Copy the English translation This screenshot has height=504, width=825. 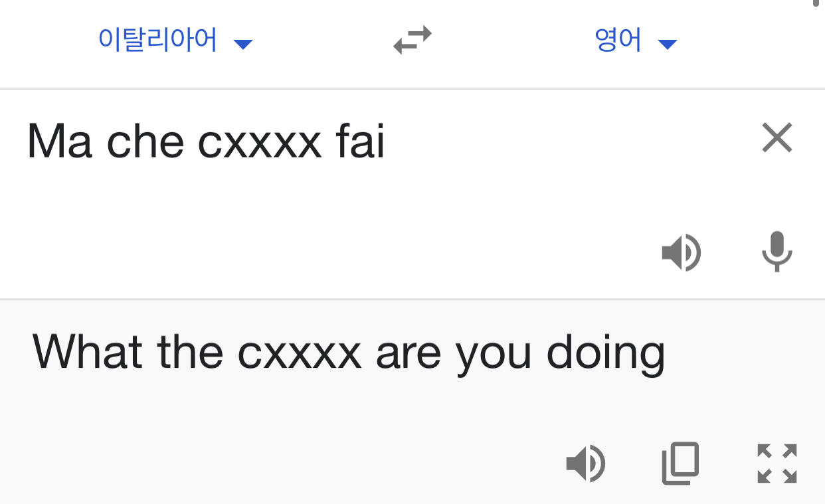[680, 463]
